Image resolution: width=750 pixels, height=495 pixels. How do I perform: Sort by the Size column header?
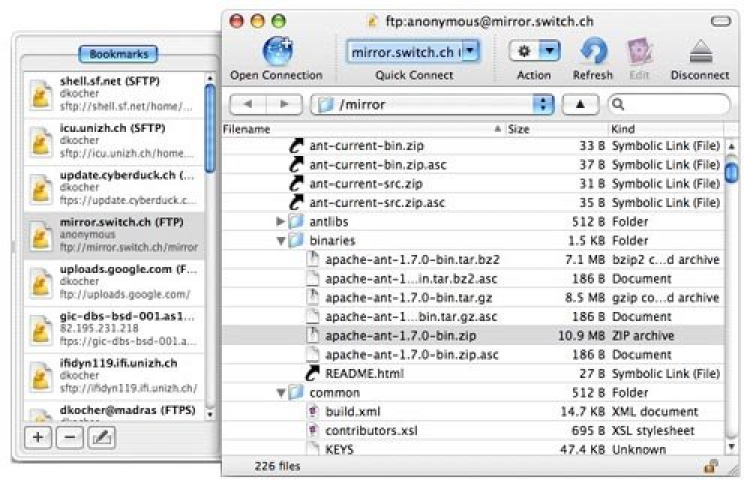pos(557,129)
